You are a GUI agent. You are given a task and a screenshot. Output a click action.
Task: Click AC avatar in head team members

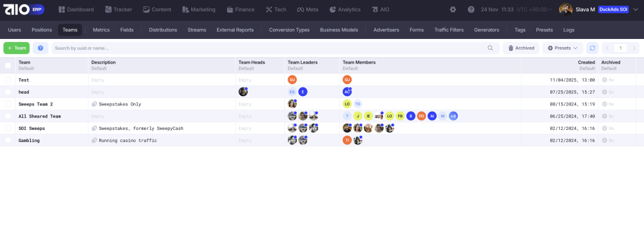tap(347, 92)
